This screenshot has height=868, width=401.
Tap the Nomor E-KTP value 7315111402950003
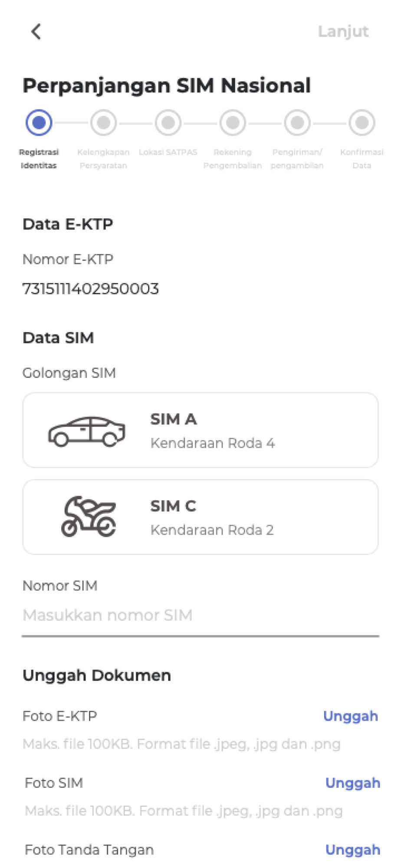point(91,289)
